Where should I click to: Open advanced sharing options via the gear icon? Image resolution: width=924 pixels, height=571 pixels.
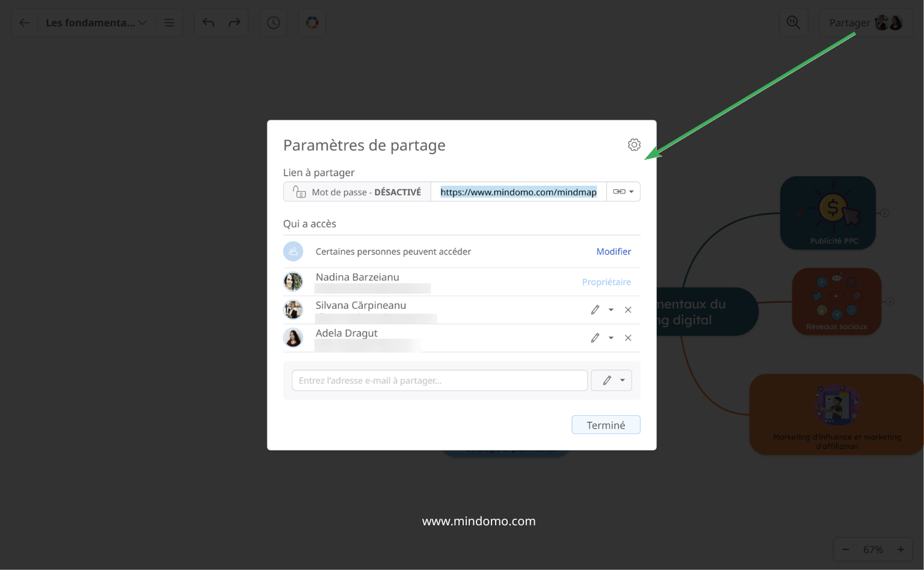(634, 144)
